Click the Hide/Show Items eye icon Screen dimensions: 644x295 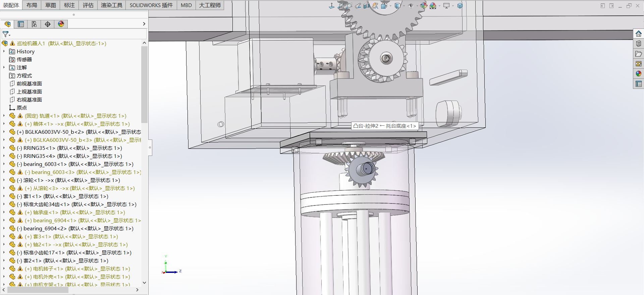pos(411,6)
